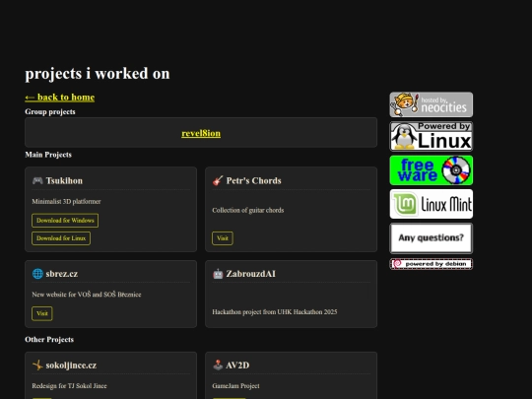Click the 'back to home' link
Image resolution: width=532 pixels, height=399 pixels.
pos(60,98)
